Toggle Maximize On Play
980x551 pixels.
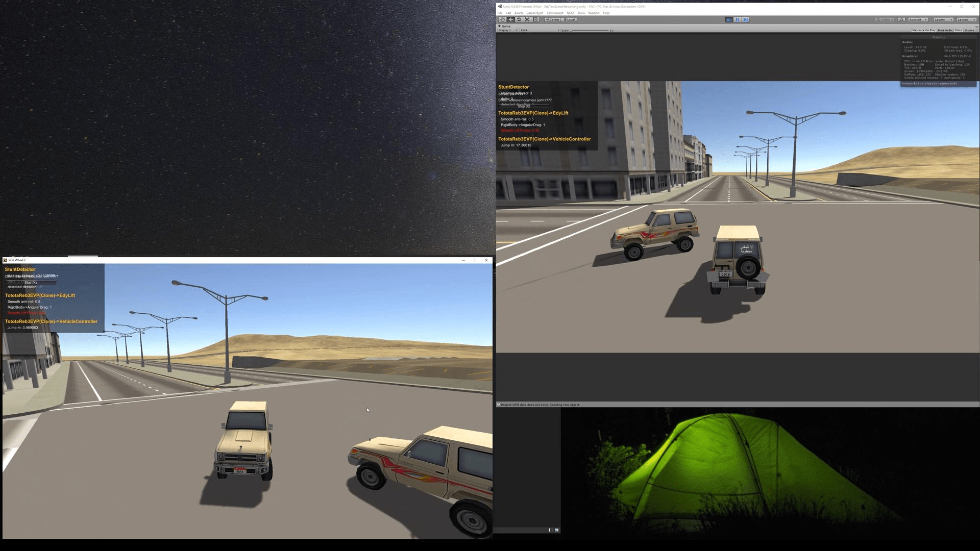click(923, 30)
